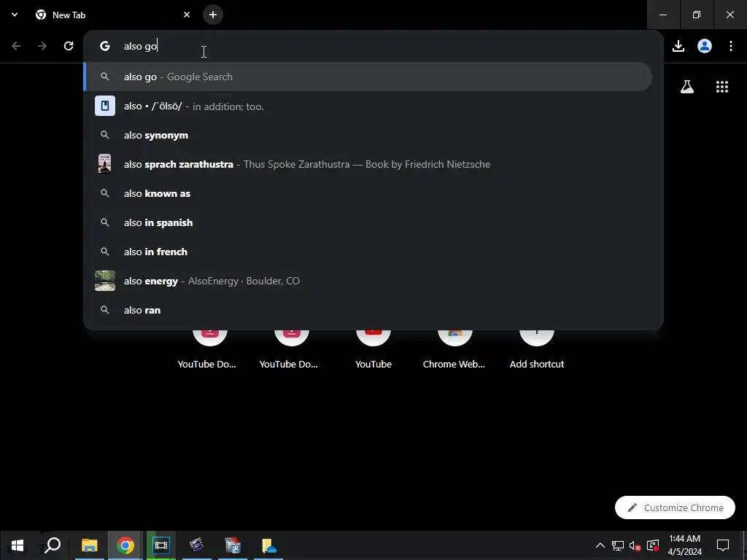Click the network tray icon
This screenshot has height=560, width=747.
(618, 545)
